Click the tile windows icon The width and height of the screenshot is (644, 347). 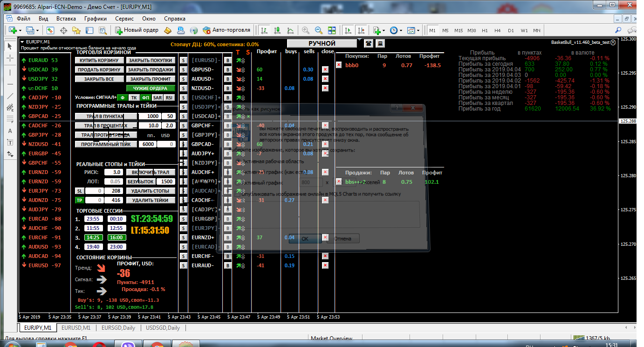(x=332, y=30)
